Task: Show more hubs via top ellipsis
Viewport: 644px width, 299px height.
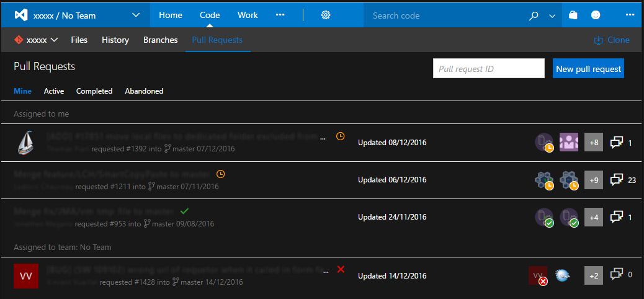Action: click(280, 15)
